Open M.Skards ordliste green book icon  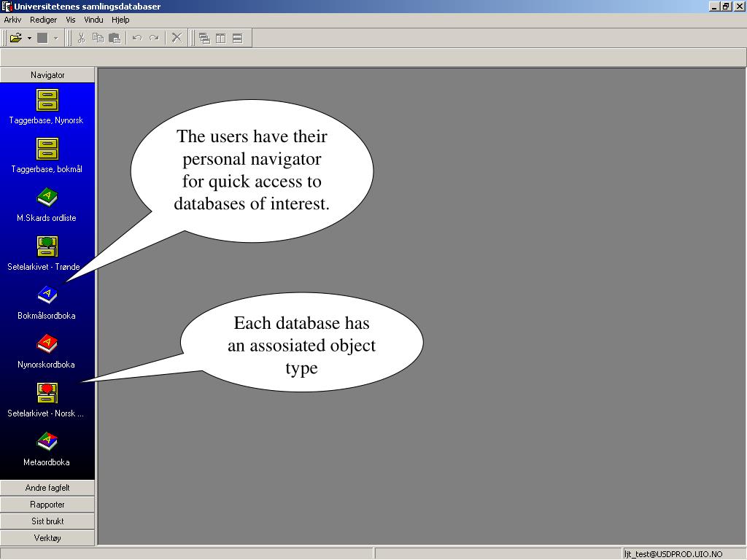click(x=47, y=197)
